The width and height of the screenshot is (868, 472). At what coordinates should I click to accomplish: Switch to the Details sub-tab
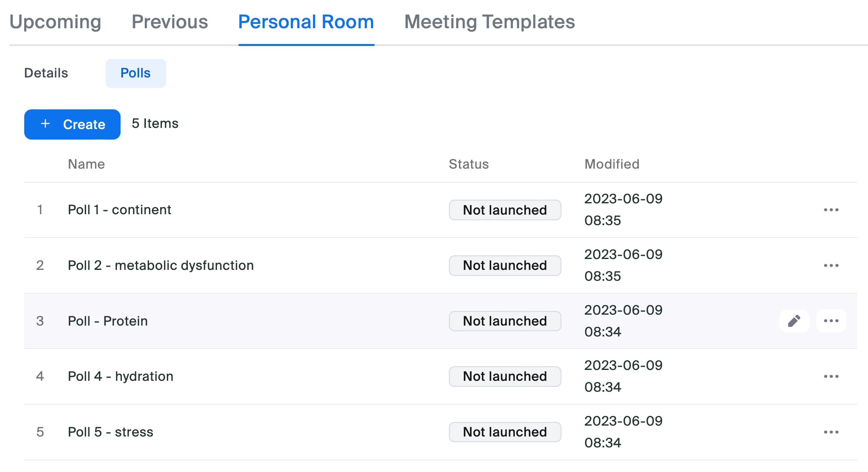[x=46, y=73]
